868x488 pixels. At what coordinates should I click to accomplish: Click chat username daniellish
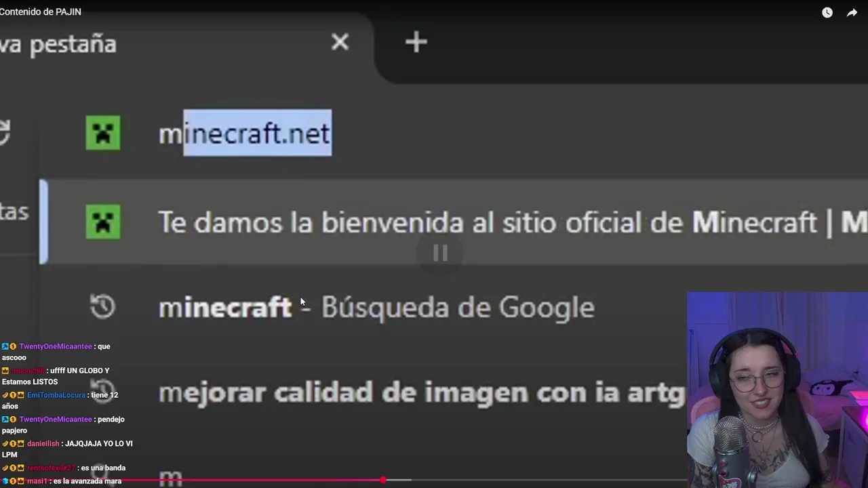43,444
